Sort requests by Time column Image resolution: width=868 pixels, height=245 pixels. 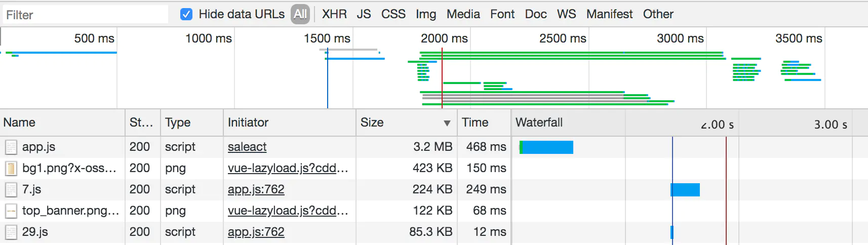tap(475, 123)
